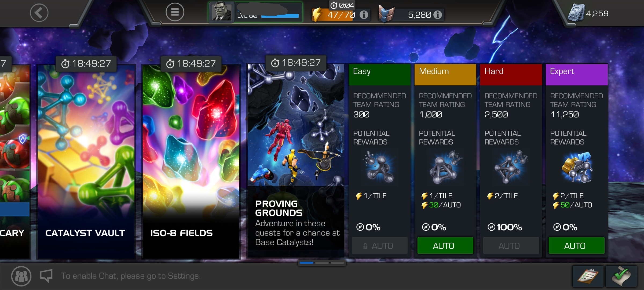The image size is (644, 290).
Task: Open the quest clipboard icon
Action: tap(588, 276)
